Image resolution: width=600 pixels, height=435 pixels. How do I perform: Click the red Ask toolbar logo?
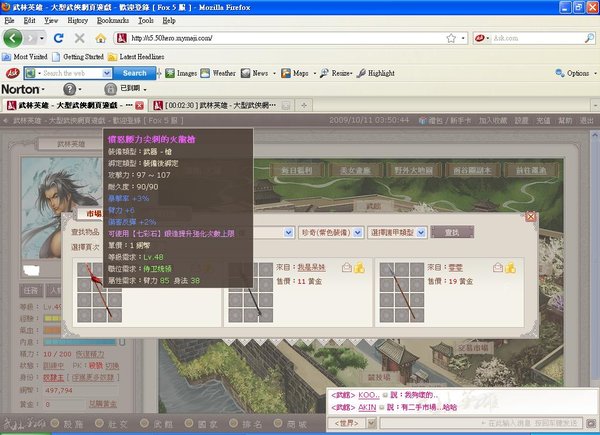[x=13, y=73]
